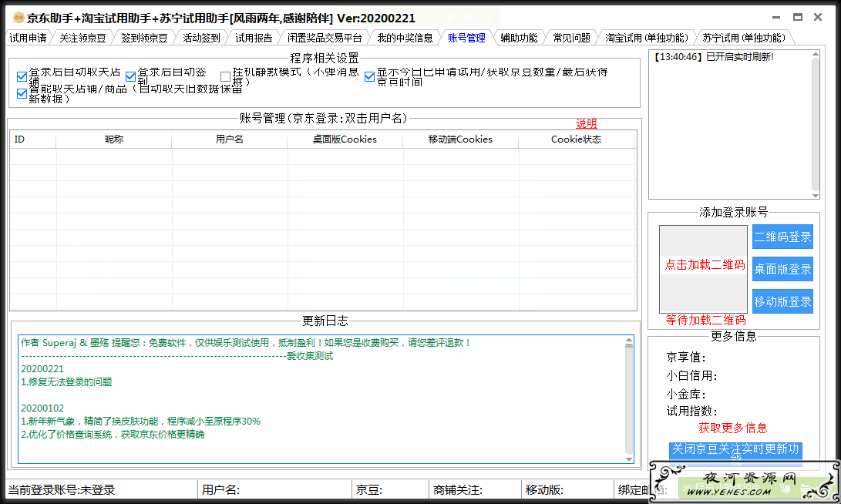
Task: Switch to 闲置奖品交易平台 tab
Action: (325, 38)
